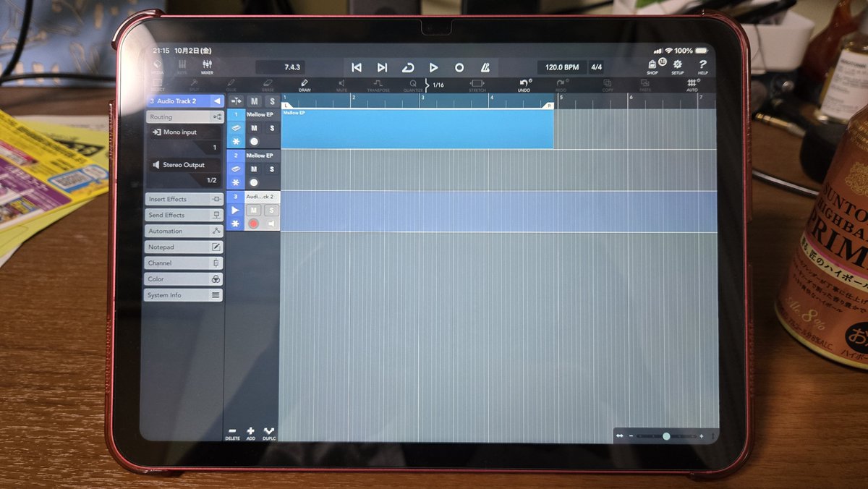Solo track 2 Mellow EP
The width and height of the screenshot is (868, 489).
(272, 169)
